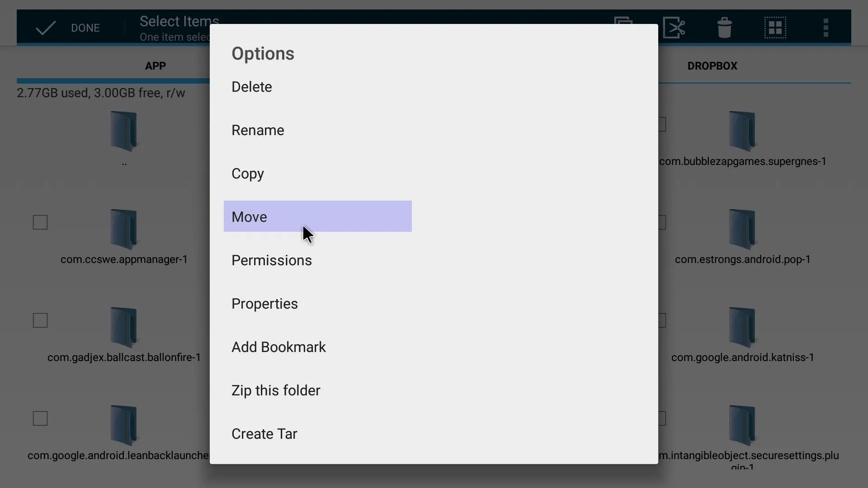Tick the checkbox beside com.google.android.leanbacklauncher
The width and height of the screenshot is (868, 488).
point(40,418)
